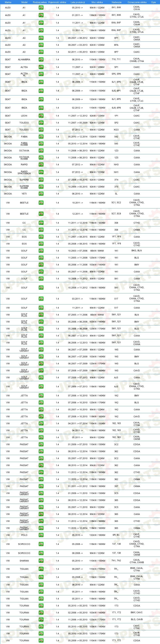Screen dimensions: 160x644
Task: Select the SHARAN model cell
Action: tap(24, 561)
